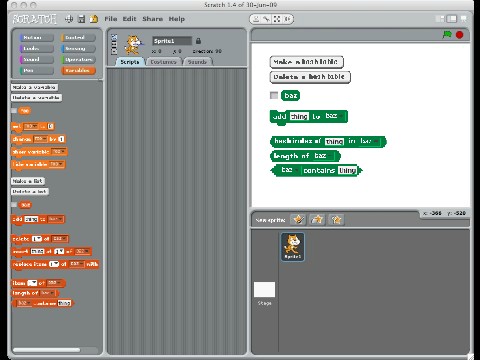Open list dropdown in replace item block
The image size is (480, 360).
77,264
